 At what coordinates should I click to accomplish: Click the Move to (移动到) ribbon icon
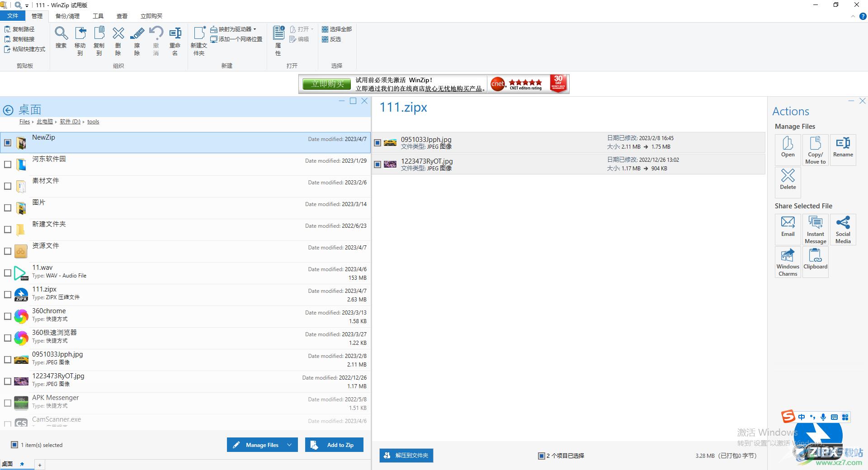[80, 41]
